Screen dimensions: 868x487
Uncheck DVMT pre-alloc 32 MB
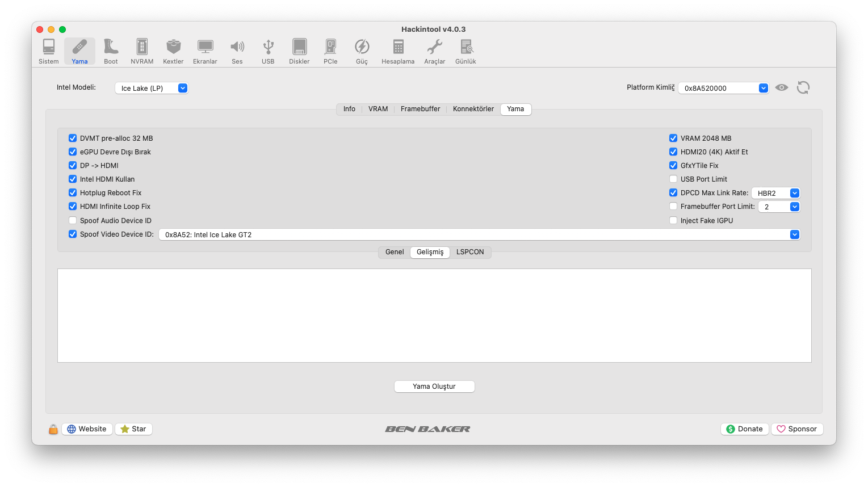click(x=73, y=138)
